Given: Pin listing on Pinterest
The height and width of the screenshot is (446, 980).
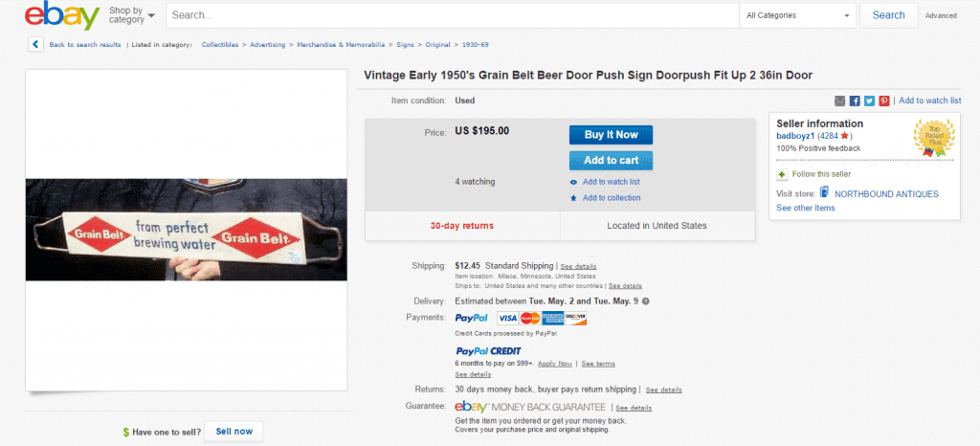Looking at the screenshot, I should click(884, 100).
